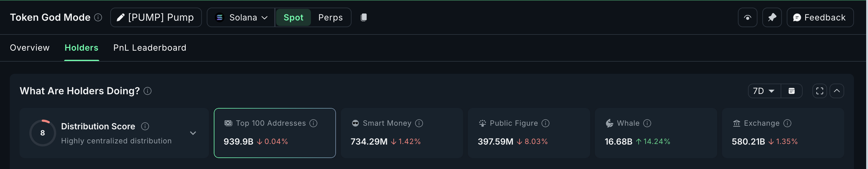Click the pin icon button

coord(772,17)
